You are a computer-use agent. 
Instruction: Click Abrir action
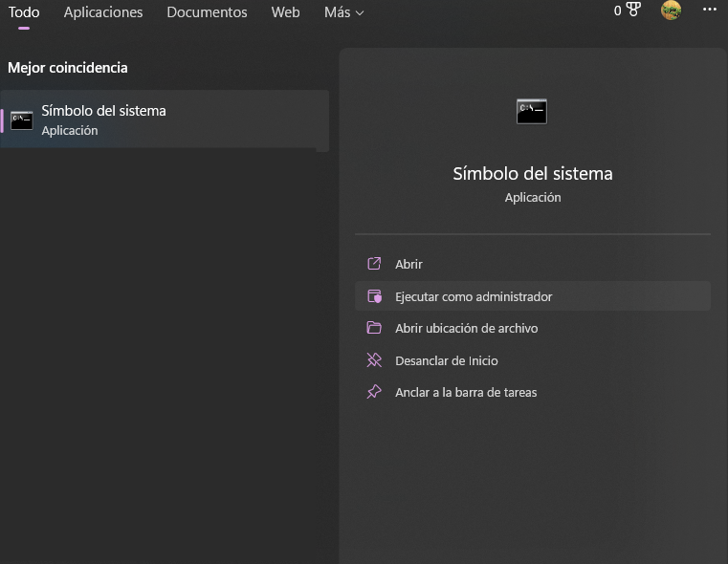coord(533,264)
